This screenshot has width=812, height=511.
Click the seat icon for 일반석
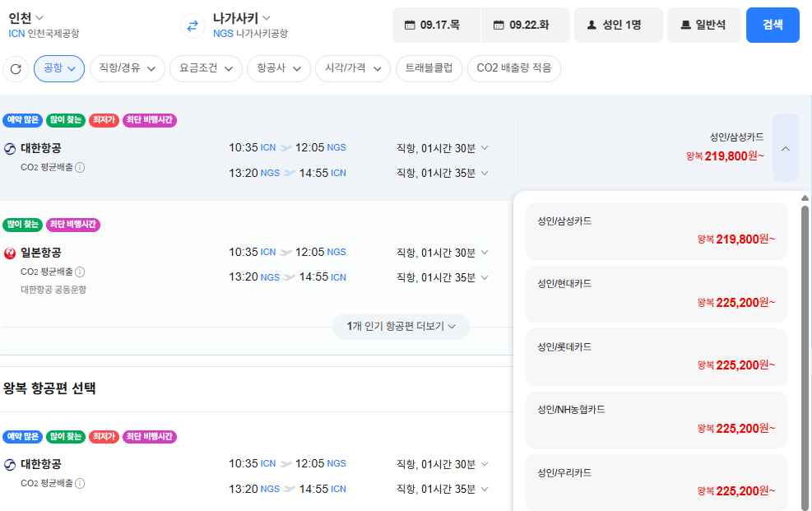685,25
